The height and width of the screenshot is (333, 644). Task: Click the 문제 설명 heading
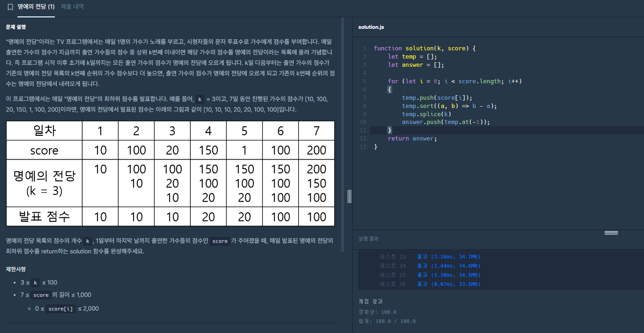point(16,27)
